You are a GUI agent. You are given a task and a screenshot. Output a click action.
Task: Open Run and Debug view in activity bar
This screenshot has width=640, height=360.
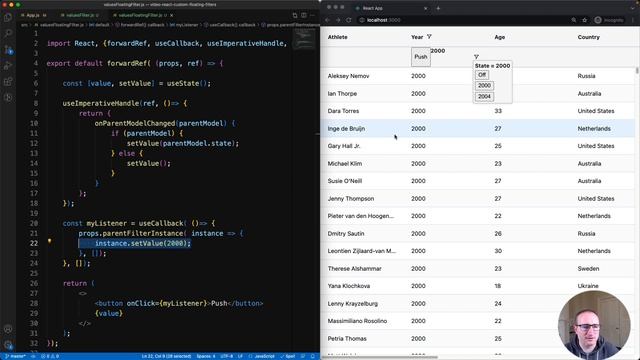pos(8,66)
